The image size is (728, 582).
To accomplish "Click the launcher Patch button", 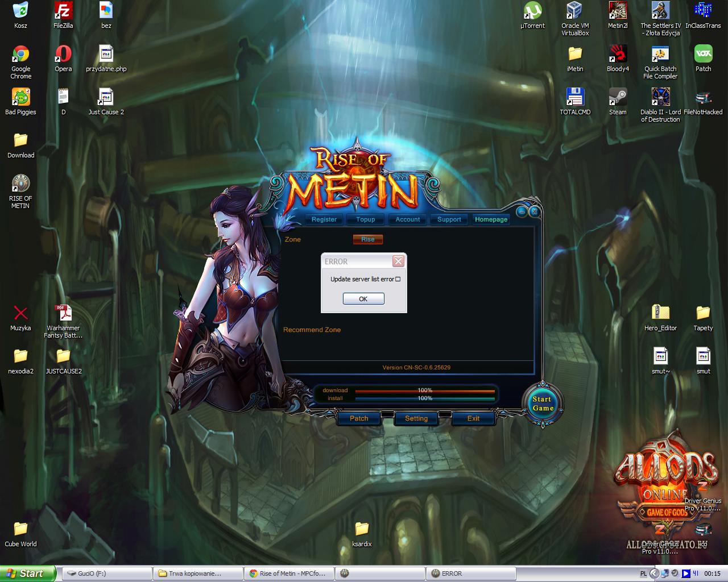I will (359, 418).
